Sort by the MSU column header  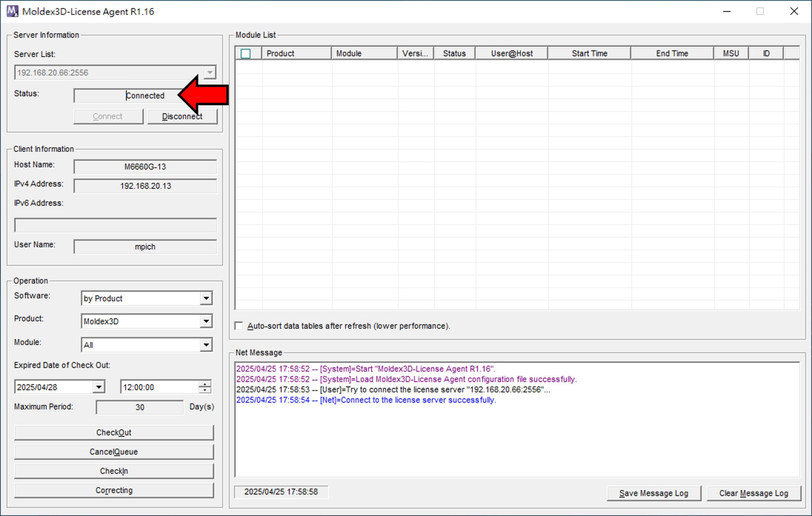[731, 53]
